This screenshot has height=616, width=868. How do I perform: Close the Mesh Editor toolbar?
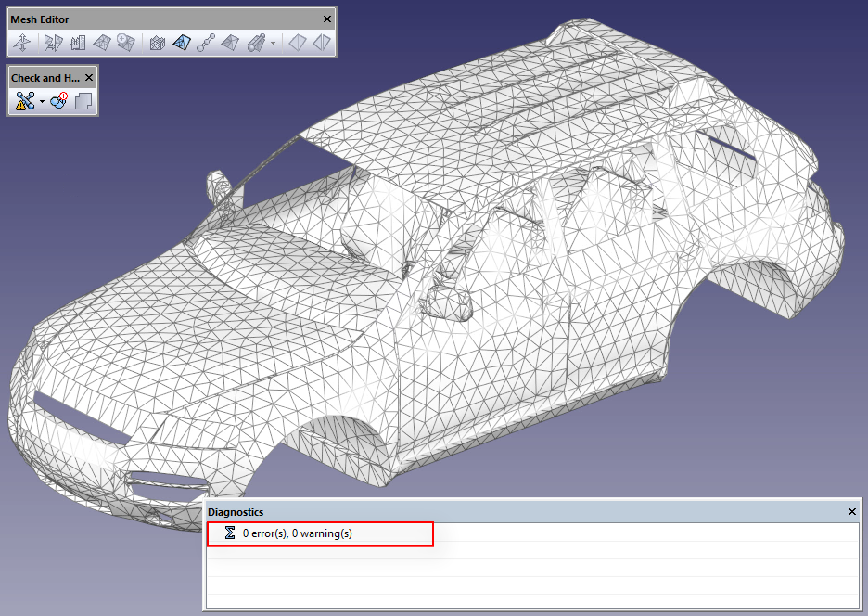click(326, 19)
